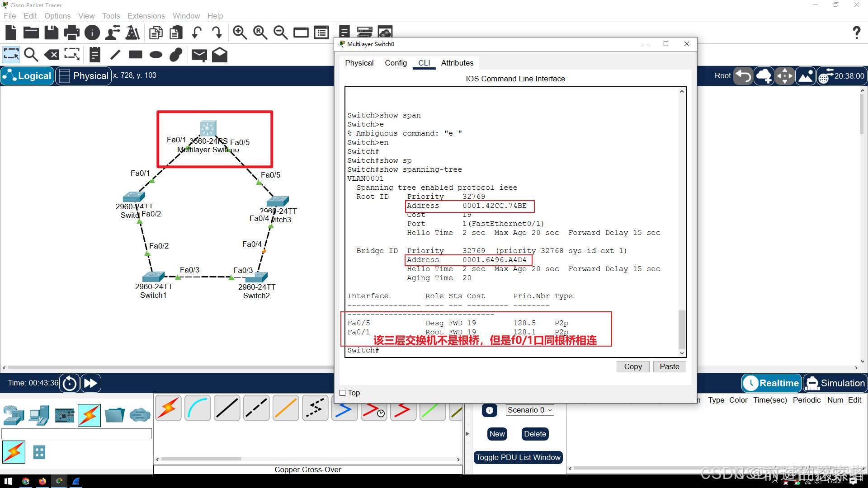Click the Delete scenario button
The width and height of the screenshot is (868, 488).
coord(535,434)
